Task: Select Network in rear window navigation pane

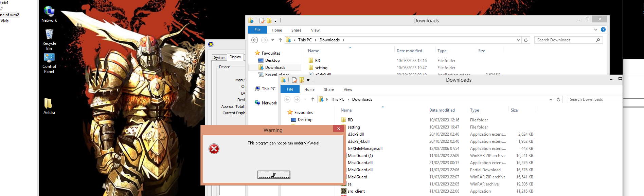Action: point(266,103)
